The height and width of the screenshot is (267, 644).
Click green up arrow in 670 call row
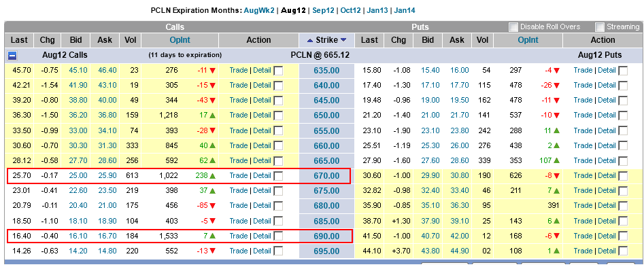click(x=212, y=175)
